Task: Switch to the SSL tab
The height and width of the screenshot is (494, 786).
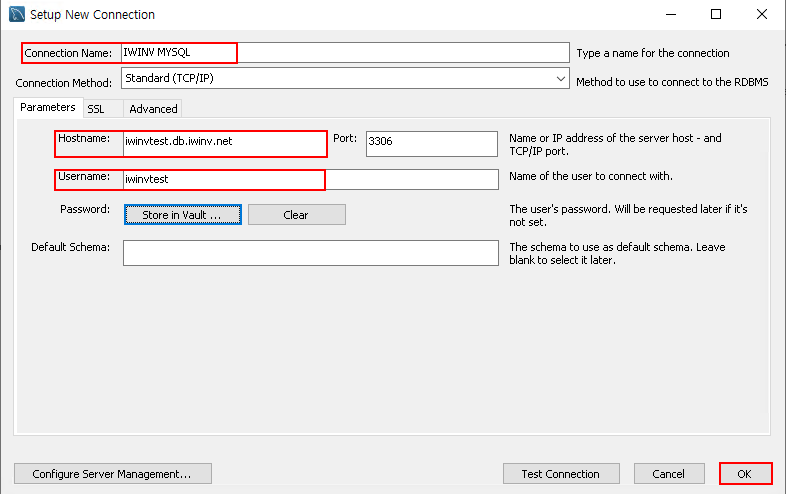Action: 96,109
